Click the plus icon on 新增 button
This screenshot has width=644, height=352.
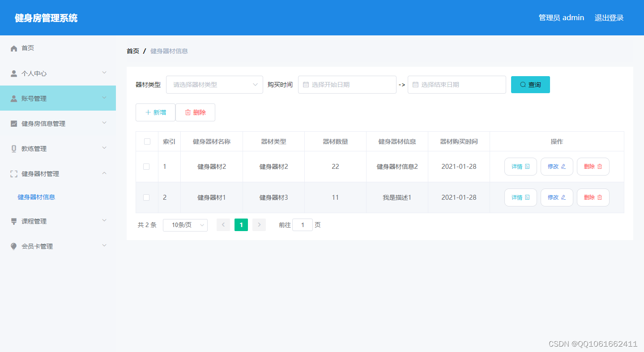[148, 112]
